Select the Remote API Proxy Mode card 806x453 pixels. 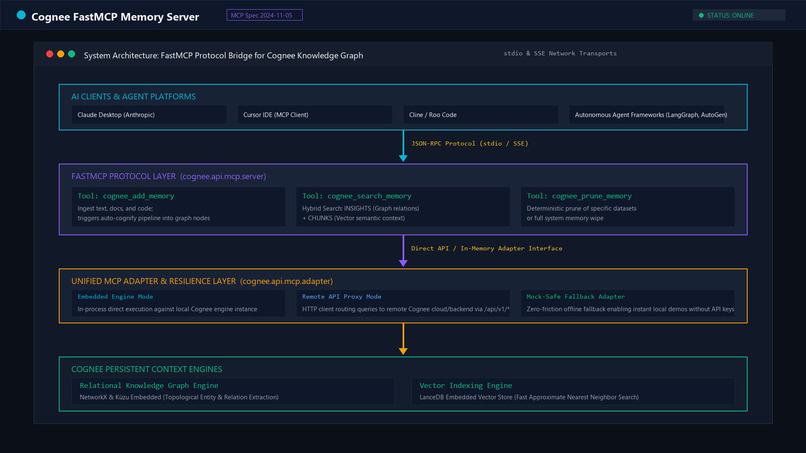pyautogui.click(x=403, y=303)
